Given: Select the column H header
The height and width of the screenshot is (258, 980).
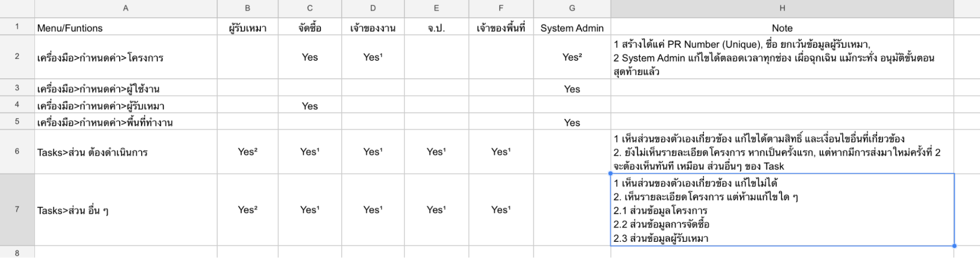Looking at the screenshot, I should click(x=782, y=8).
